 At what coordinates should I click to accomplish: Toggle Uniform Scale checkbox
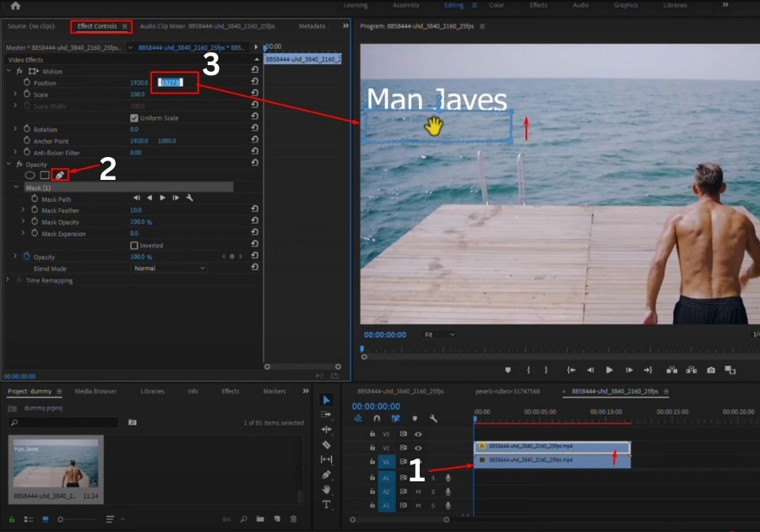pyautogui.click(x=134, y=117)
